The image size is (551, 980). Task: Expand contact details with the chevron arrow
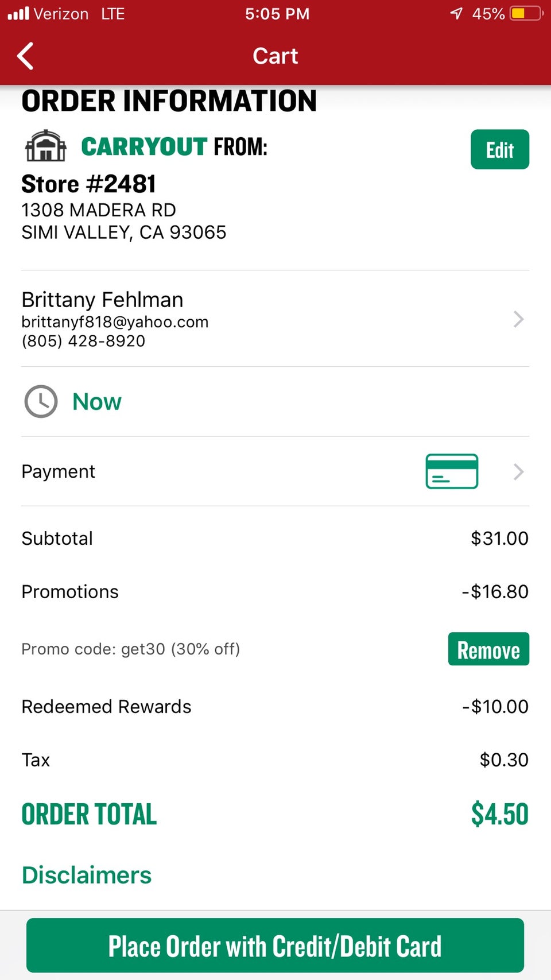tap(518, 319)
